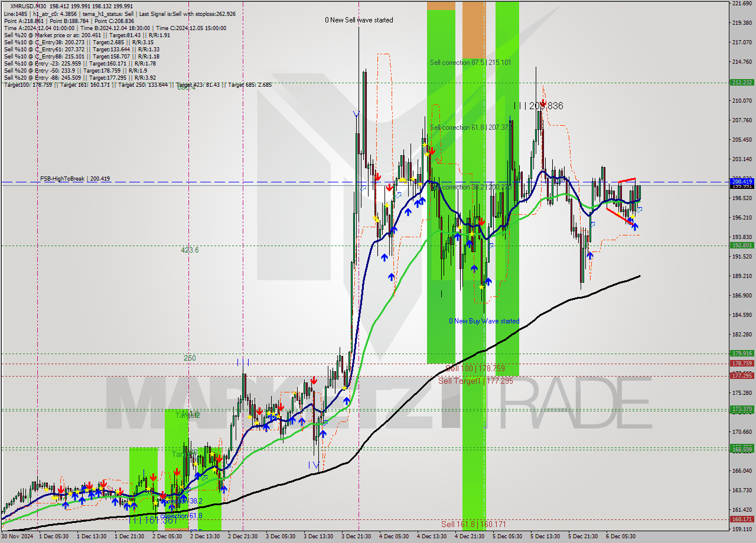Click the 'Target100: 178.759' targets line

pyautogui.click(x=138, y=85)
